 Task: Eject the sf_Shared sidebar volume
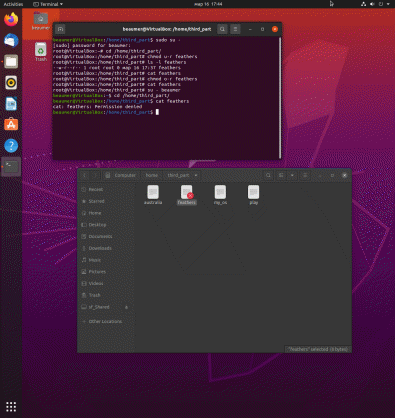(x=126, y=307)
